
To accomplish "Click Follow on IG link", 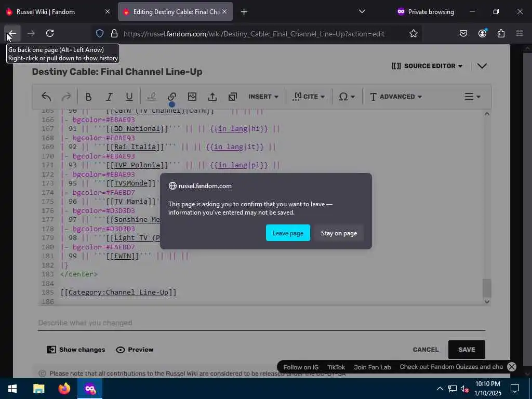I will (x=301, y=367).
